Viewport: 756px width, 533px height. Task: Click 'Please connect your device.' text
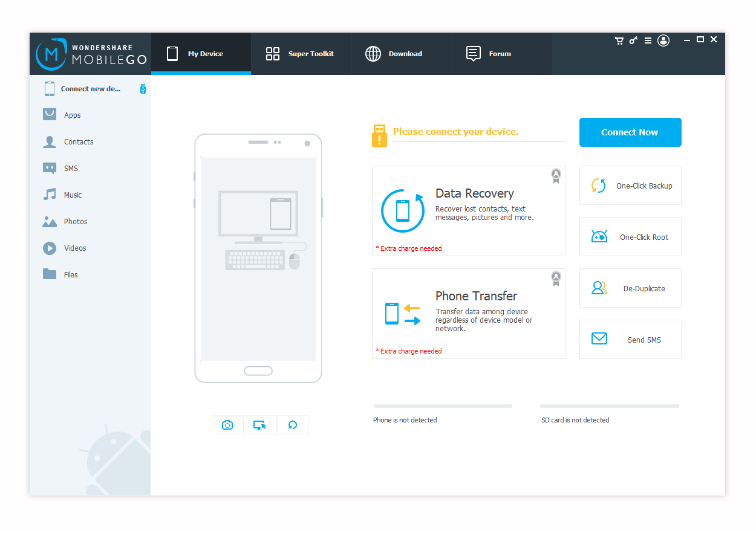[455, 132]
